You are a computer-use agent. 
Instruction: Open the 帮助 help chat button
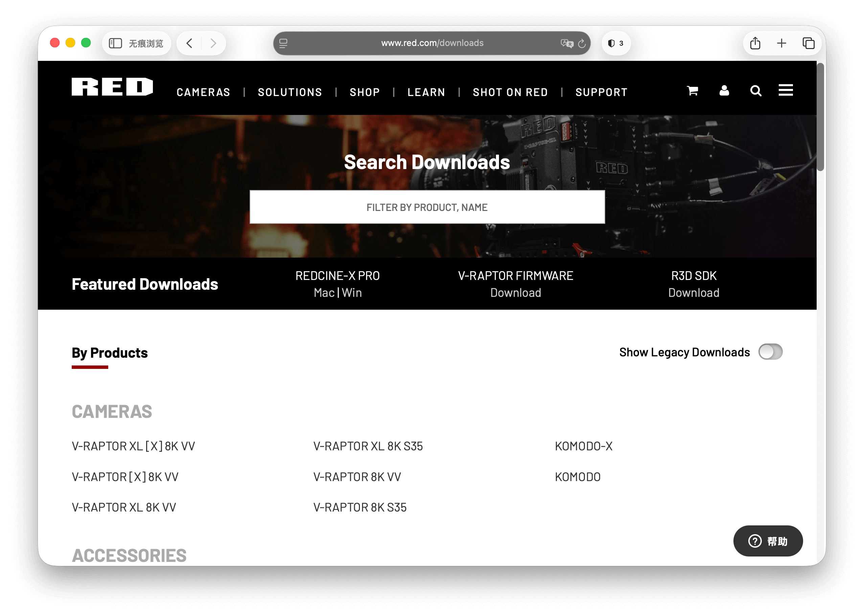(768, 541)
